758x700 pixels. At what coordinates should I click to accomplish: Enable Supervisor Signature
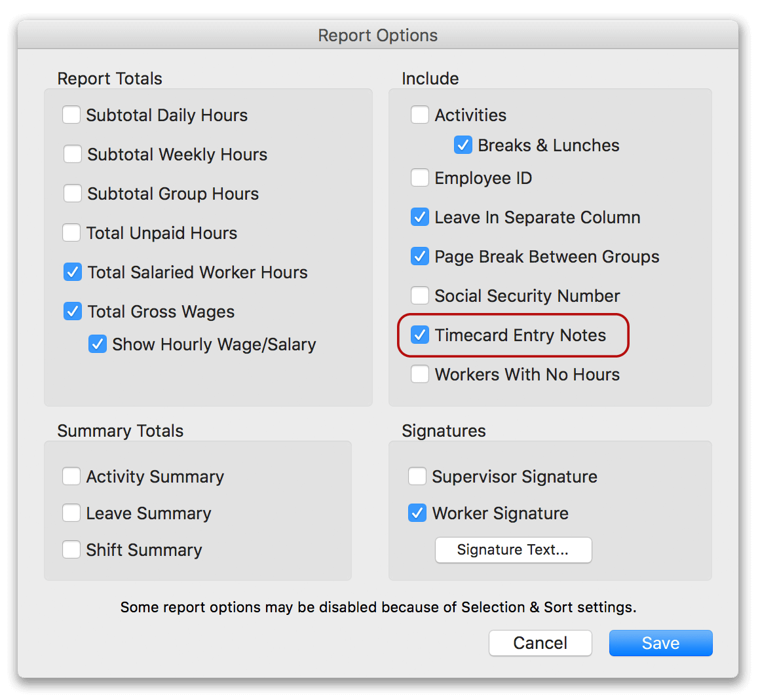point(417,476)
